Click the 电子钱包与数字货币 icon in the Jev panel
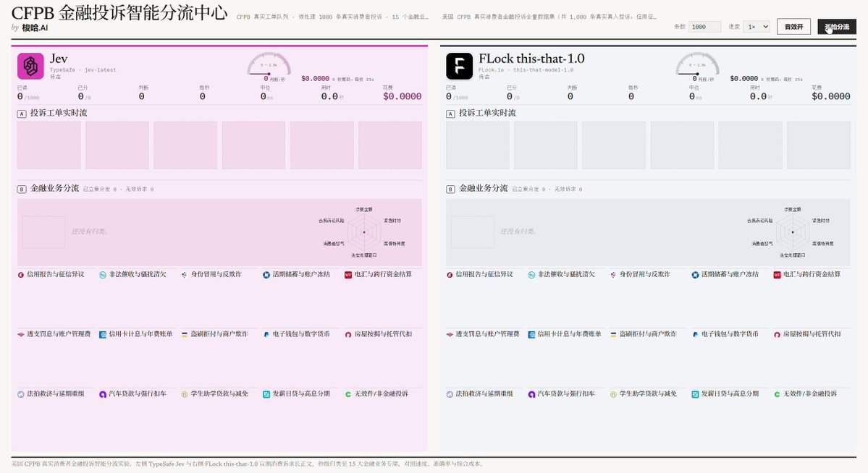The width and height of the screenshot is (868, 473). 266,335
